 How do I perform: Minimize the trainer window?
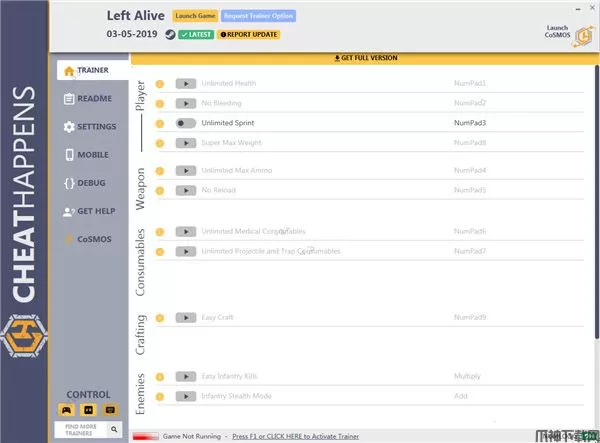[578, 8]
